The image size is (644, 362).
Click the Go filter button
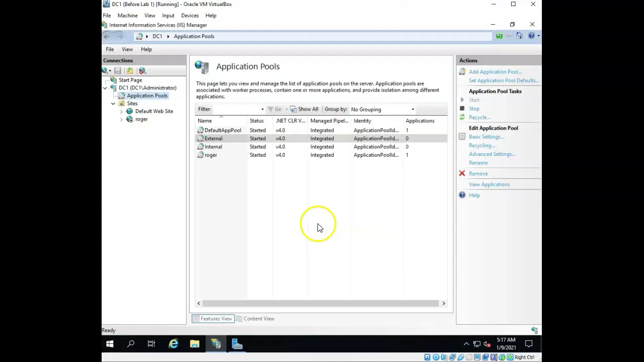[275, 109]
